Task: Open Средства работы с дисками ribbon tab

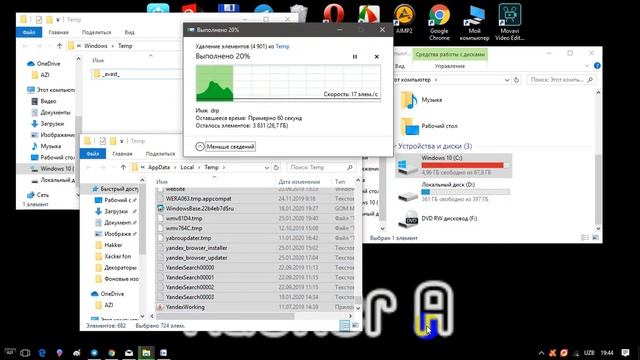Action: (450, 54)
